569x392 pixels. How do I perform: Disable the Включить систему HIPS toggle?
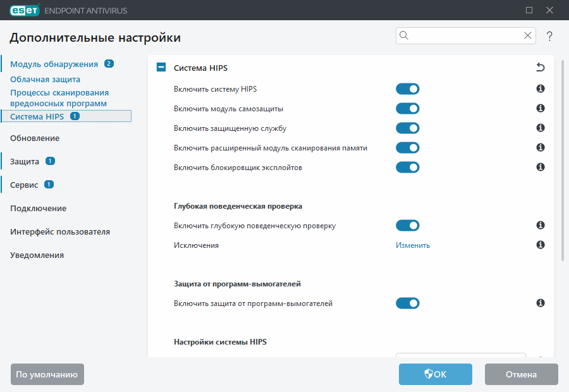408,89
